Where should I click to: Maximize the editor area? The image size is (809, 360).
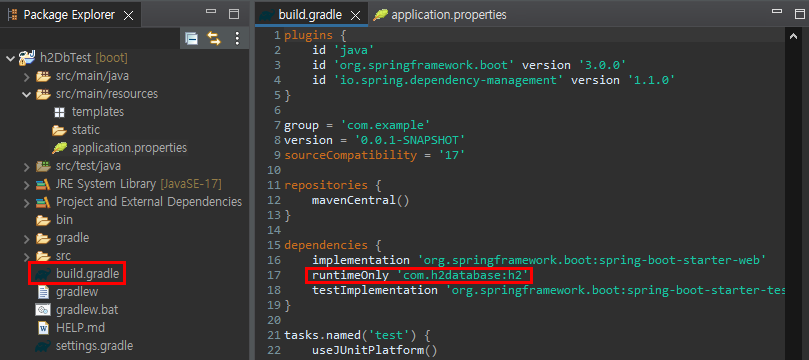click(x=800, y=13)
